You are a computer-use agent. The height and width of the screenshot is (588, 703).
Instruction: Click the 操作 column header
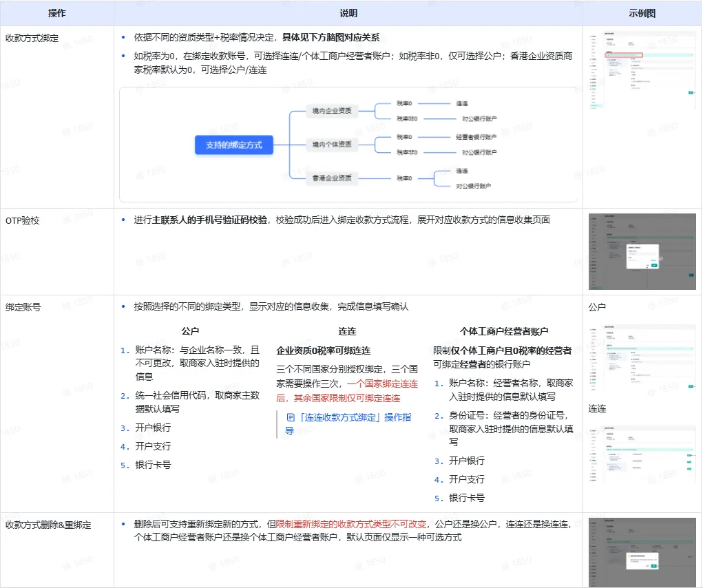click(57, 14)
